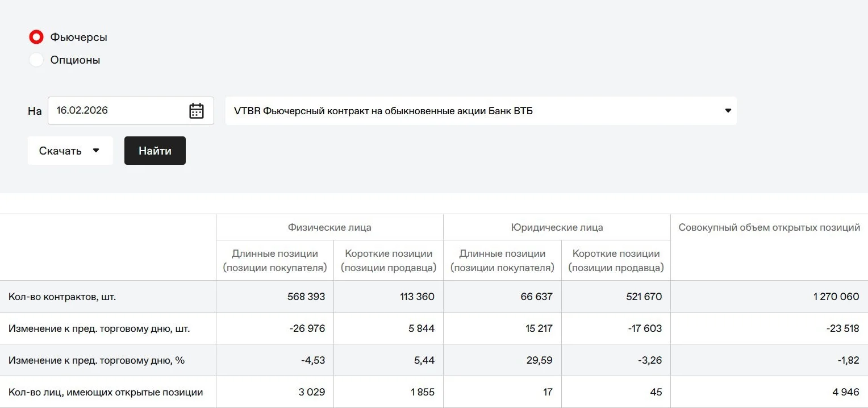
Task: Click the Кол-во лиц, имеющих открытые позиции label
Action: click(x=106, y=392)
